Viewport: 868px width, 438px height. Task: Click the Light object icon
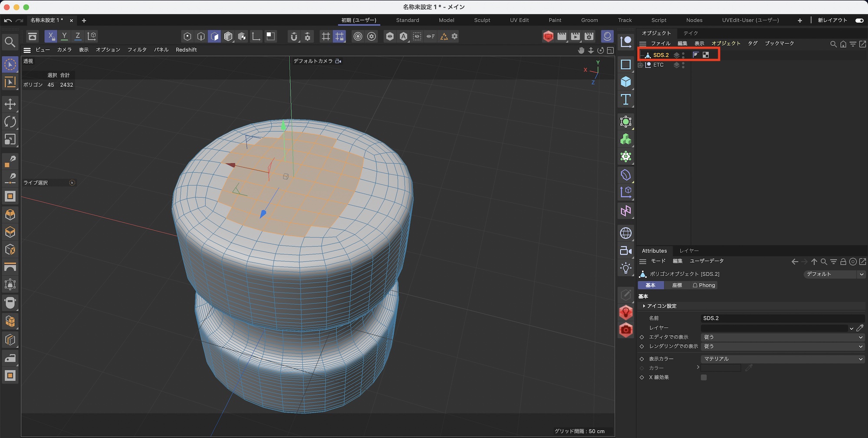coord(625,268)
